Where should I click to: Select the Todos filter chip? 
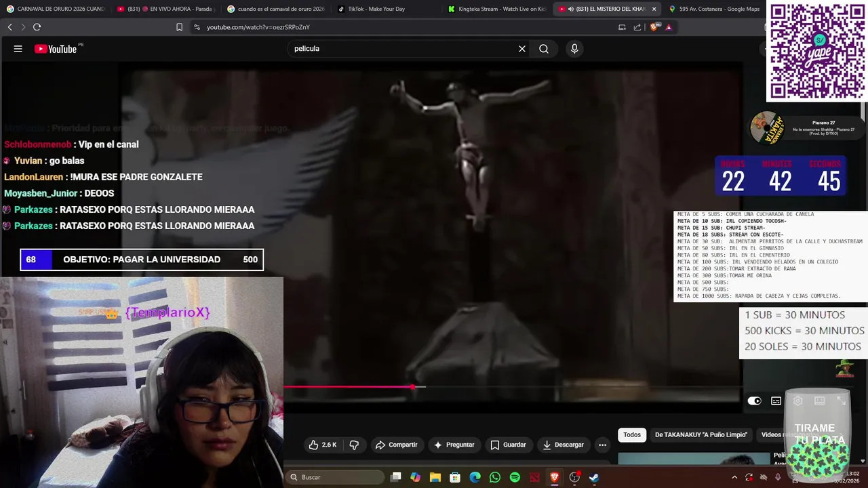pyautogui.click(x=632, y=434)
